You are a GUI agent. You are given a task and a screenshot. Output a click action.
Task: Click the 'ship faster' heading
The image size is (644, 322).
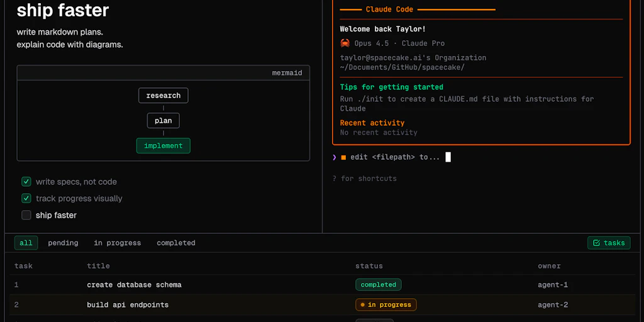coord(63,10)
